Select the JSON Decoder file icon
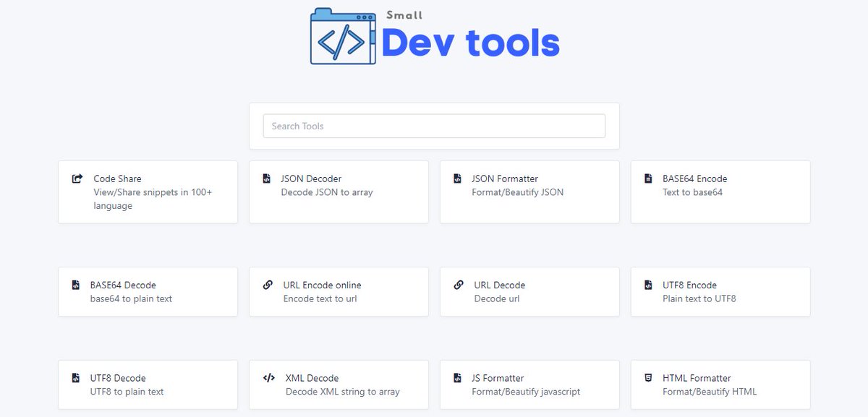 point(267,178)
